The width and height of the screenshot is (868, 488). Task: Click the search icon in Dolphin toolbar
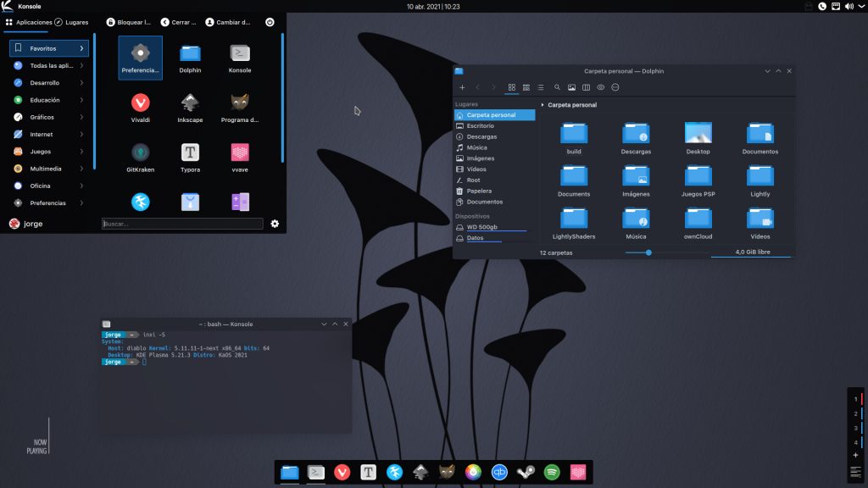pos(557,87)
